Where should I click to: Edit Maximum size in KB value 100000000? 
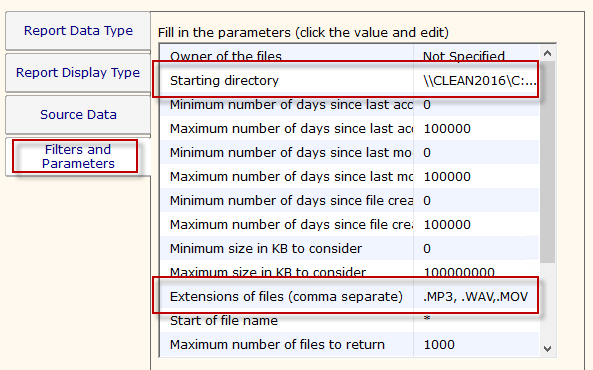pos(459,272)
